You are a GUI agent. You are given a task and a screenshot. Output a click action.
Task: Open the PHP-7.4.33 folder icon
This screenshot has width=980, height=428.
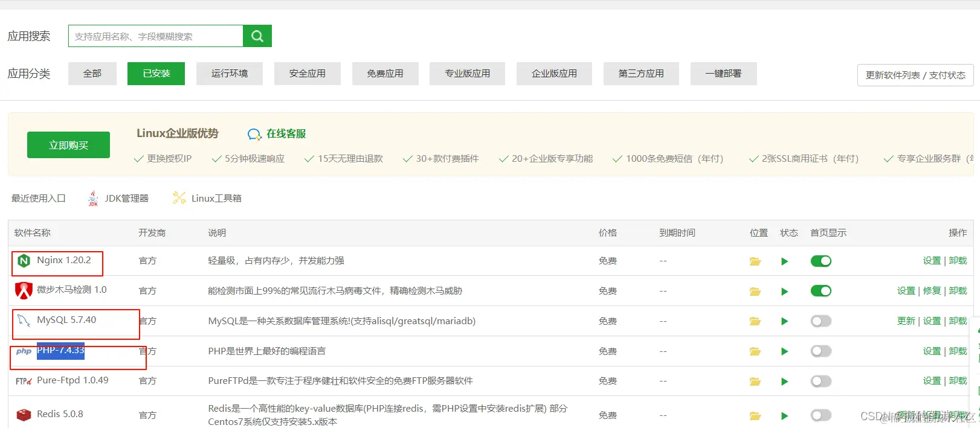click(755, 351)
